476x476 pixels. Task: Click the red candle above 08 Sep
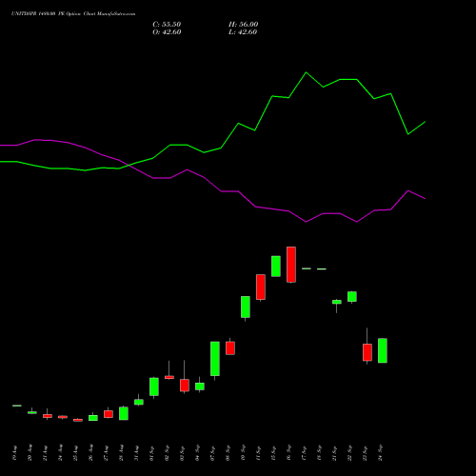230,348
